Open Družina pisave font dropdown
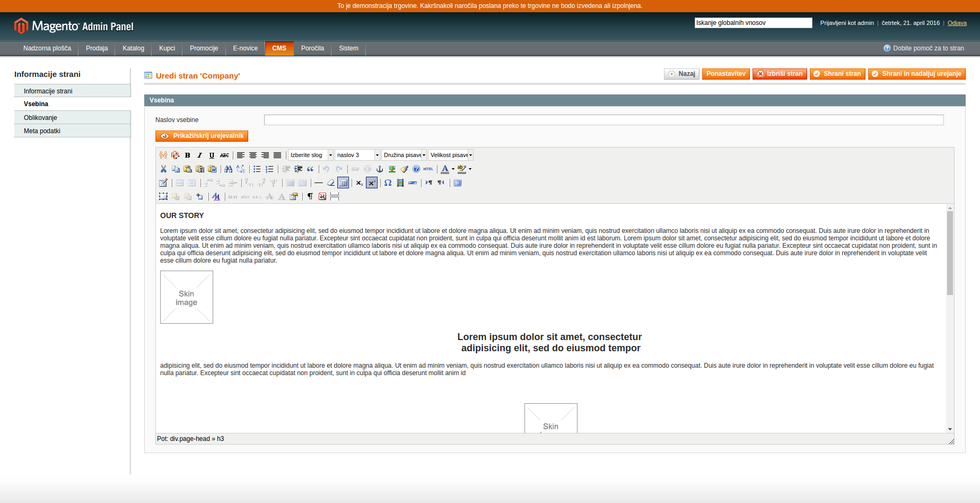Image resolution: width=980 pixels, height=503 pixels. (x=404, y=155)
